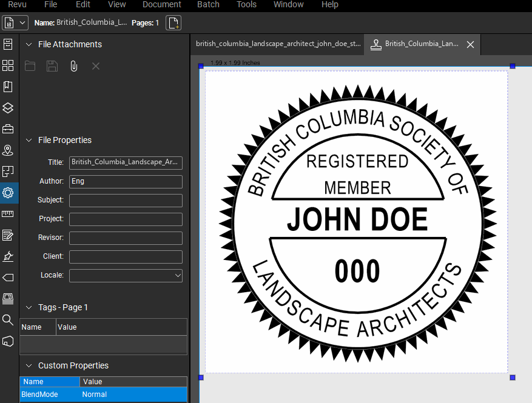The image size is (532, 403).
Task: Click the JOHN DOE text on stamp
Action: [357, 219]
